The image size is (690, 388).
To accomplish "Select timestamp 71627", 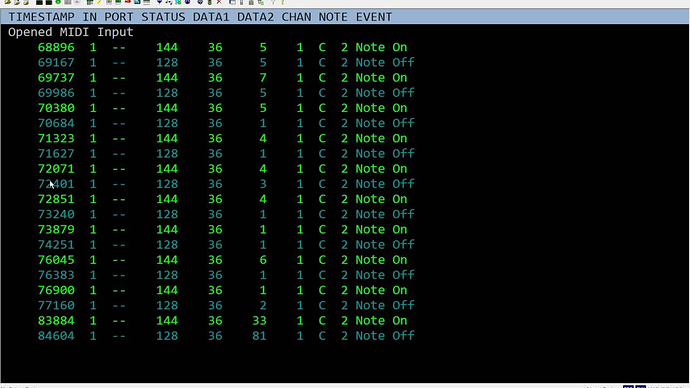I will tap(56, 154).
